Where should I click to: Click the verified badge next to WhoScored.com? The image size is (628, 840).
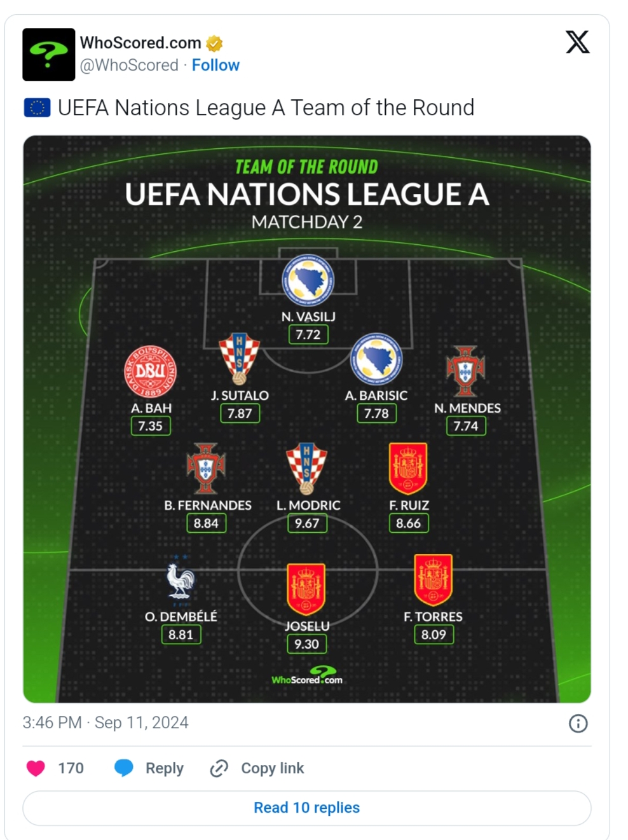215,43
